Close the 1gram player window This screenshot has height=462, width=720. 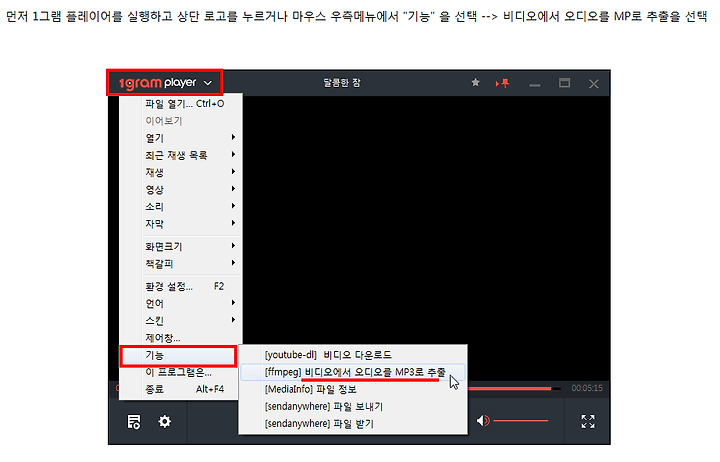(x=594, y=84)
